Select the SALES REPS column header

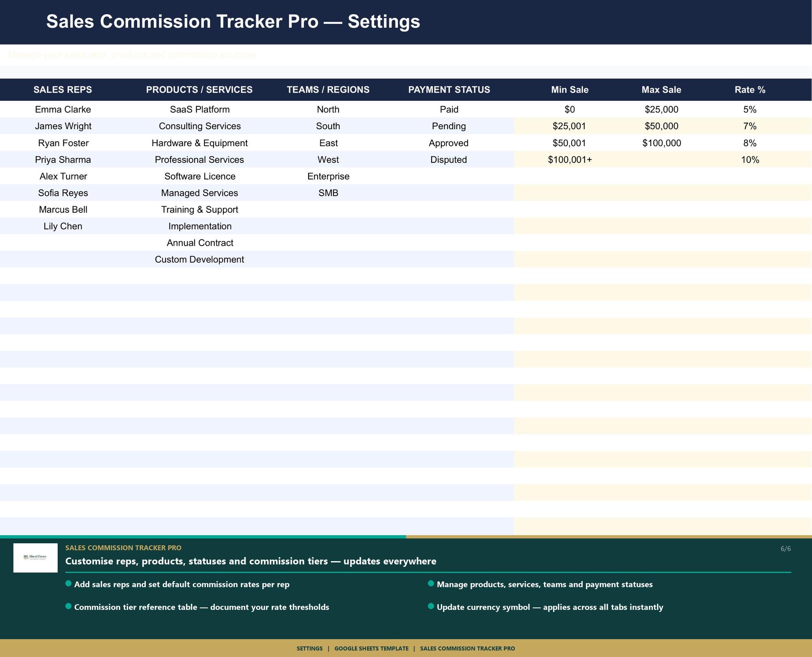pos(63,90)
